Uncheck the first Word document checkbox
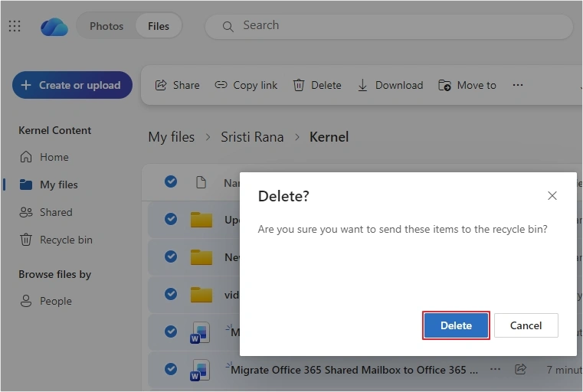Screen dimensions: 583x392 point(171,331)
